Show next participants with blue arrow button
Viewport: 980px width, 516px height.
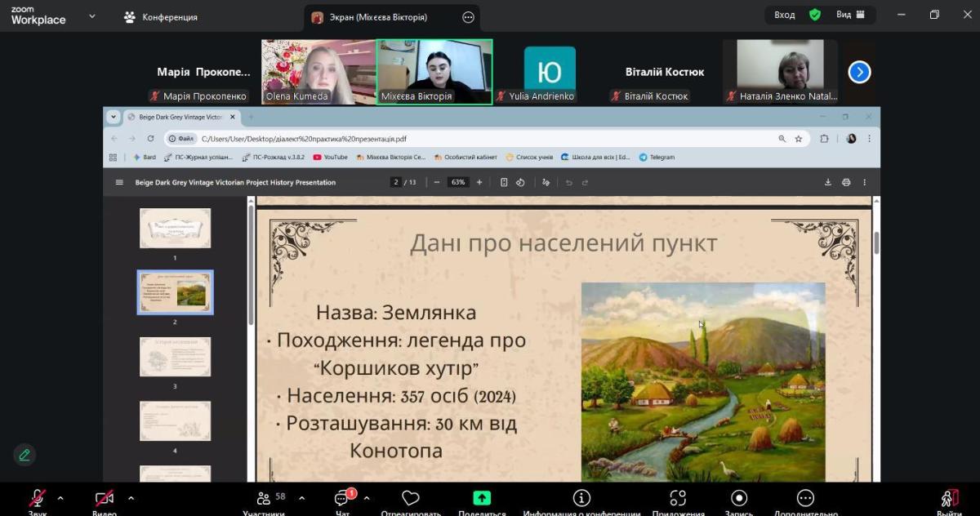859,73
